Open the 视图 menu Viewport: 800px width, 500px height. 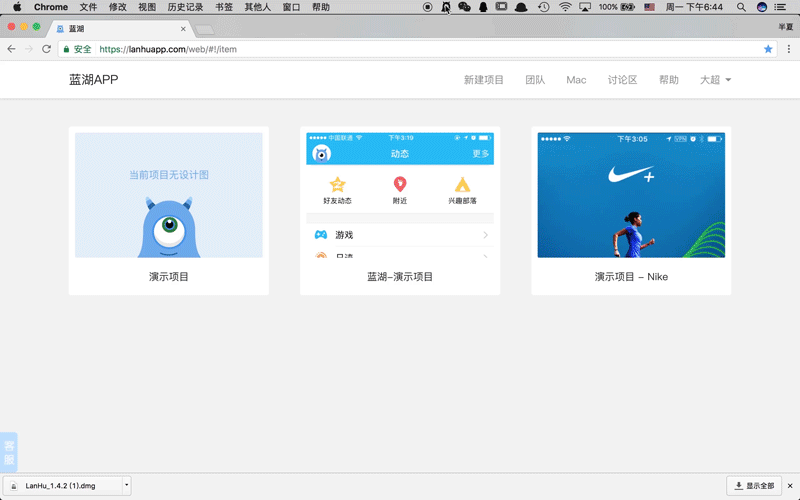(x=147, y=7)
